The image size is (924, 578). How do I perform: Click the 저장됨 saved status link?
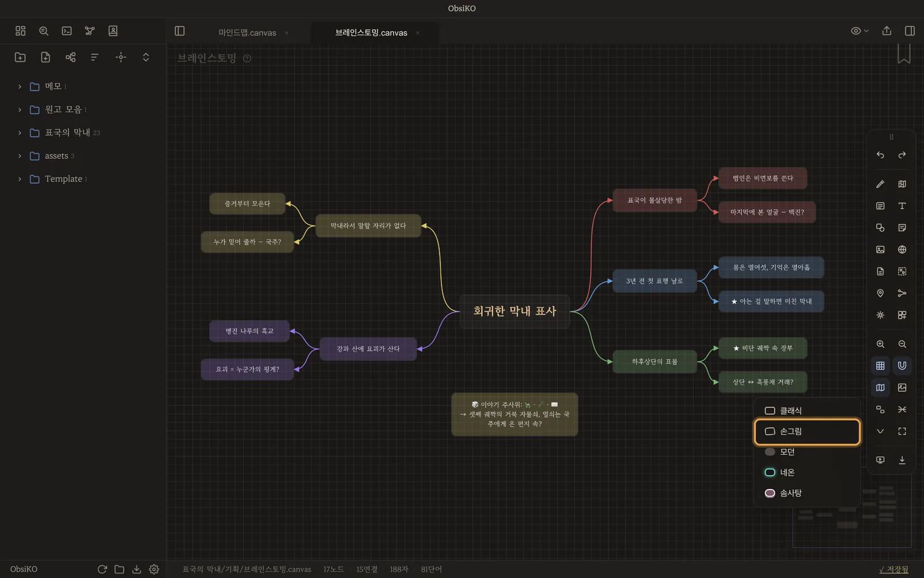tap(894, 569)
